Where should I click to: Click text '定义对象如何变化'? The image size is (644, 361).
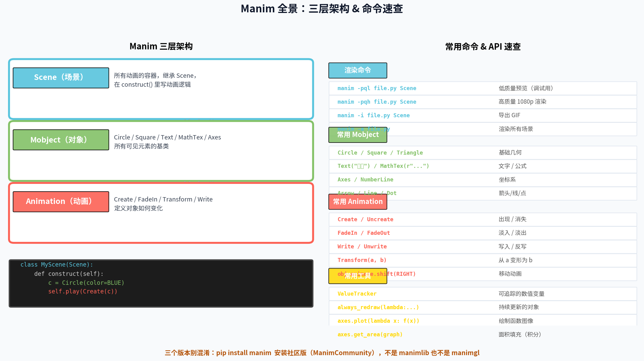click(x=138, y=208)
